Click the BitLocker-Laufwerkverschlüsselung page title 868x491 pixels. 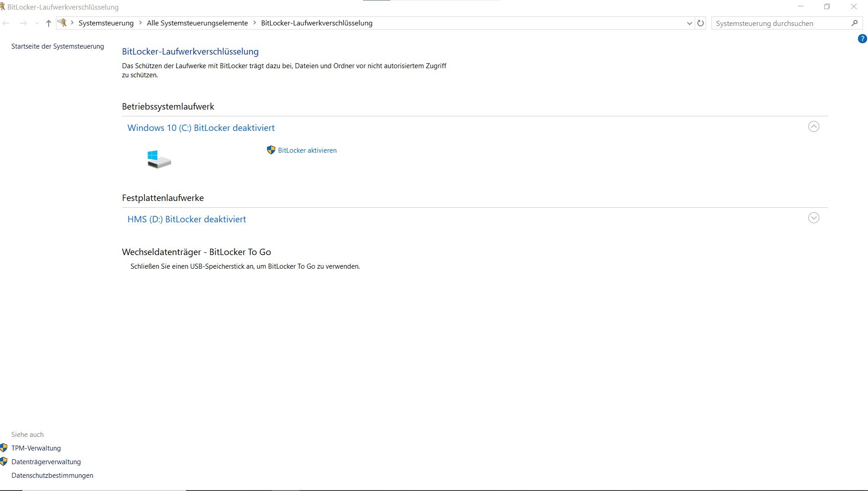[x=190, y=51]
